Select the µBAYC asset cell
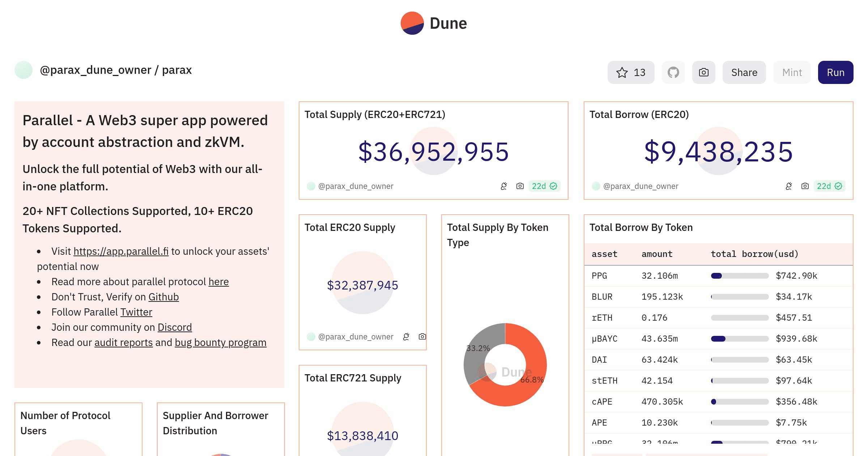 [x=604, y=339]
